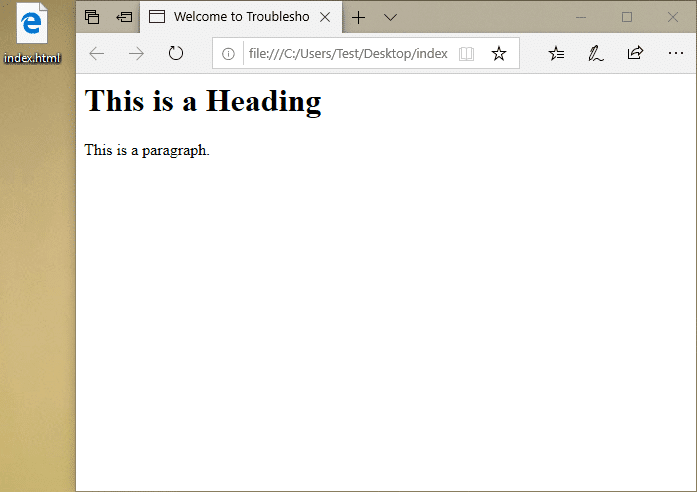The height and width of the screenshot is (492, 697).
Task: Expand tab previews chevron
Action: pos(390,17)
